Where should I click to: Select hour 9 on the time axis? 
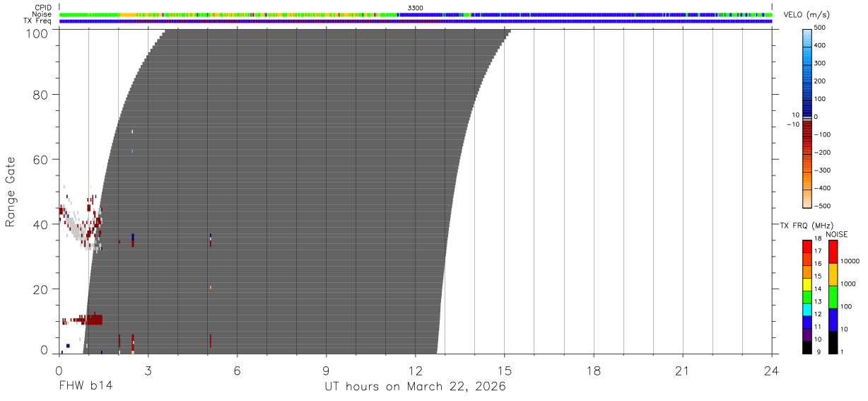point(326,370)
